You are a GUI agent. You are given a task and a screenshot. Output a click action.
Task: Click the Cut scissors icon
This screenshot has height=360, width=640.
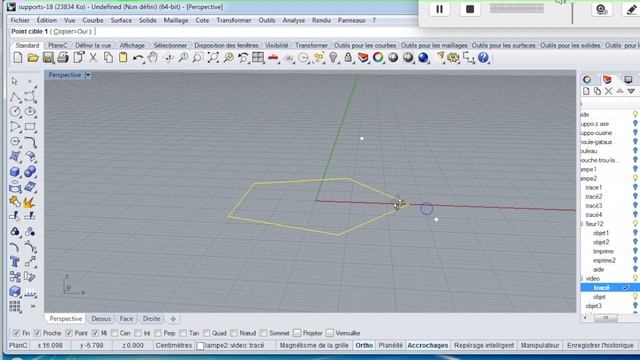click(93, 58)
